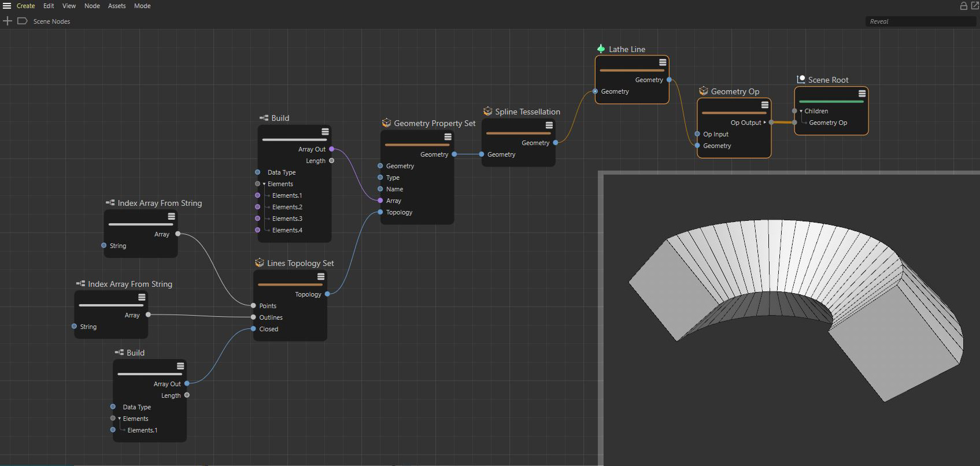Click upper Index Array From String title icon
The height and width of the screenshot is (466, 980).
tap(110, 203)
